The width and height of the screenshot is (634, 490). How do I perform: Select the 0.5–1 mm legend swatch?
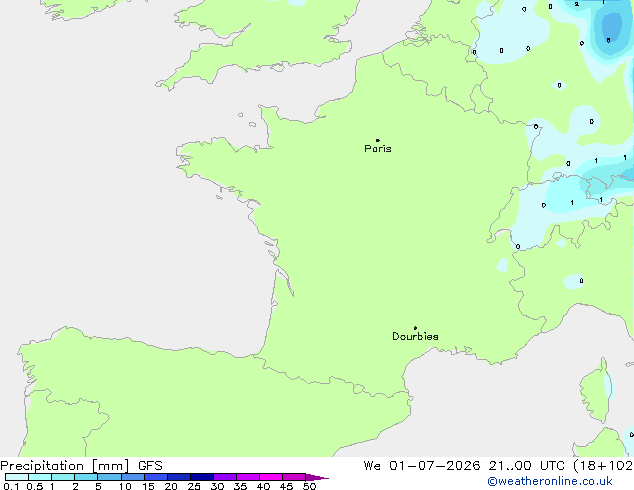tap(40, 477)
